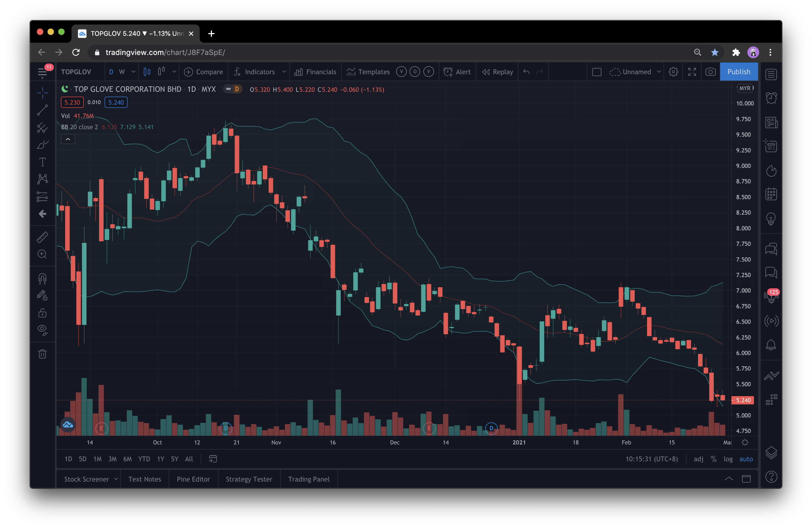Take a chart snapshot with camera icon
This screenshot has width=812, height=528.
tap(710, 72)
